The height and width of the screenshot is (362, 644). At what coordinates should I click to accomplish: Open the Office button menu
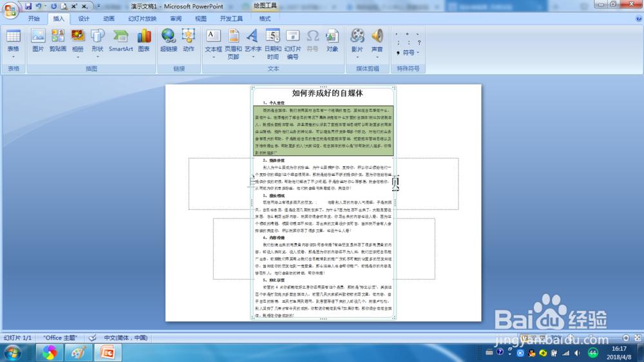pos(10,10)
